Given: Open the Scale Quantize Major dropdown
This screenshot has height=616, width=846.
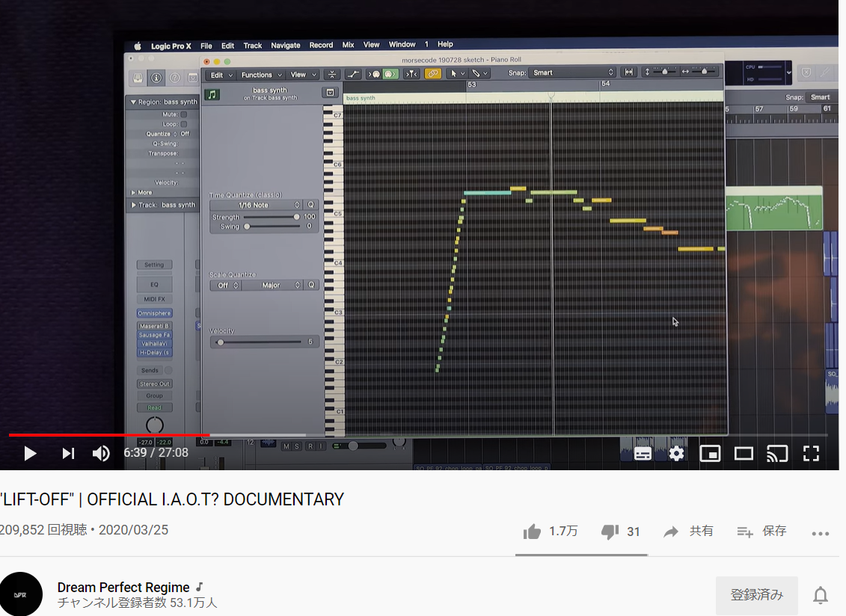Looking at the screenshot, I should point(272,285).
